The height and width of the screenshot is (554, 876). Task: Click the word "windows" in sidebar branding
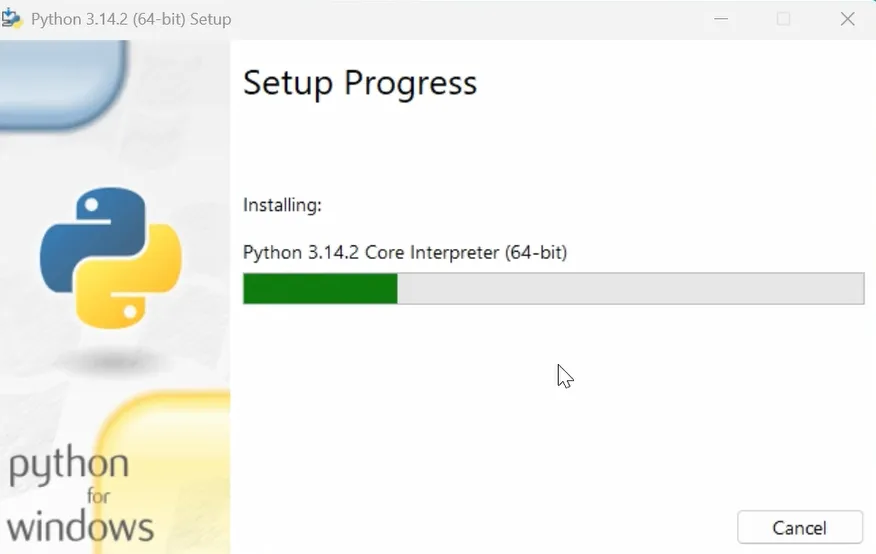tap(80, 526)
